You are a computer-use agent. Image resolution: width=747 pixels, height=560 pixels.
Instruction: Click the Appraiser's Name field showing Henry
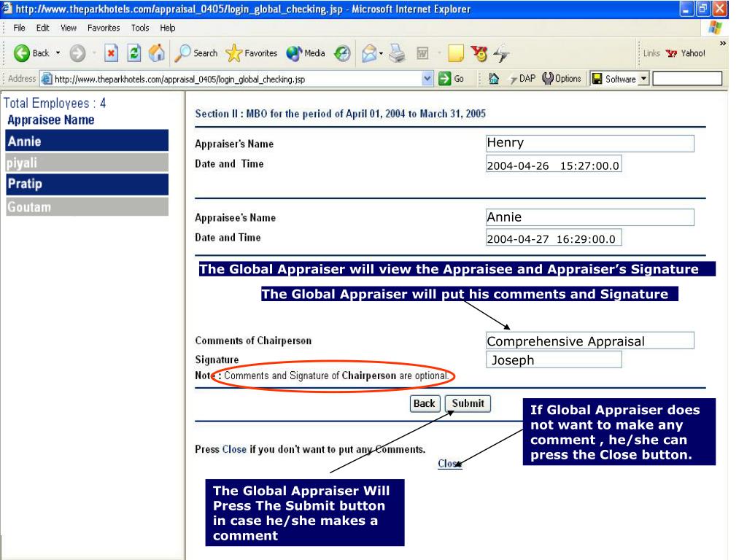click(589, 143)
